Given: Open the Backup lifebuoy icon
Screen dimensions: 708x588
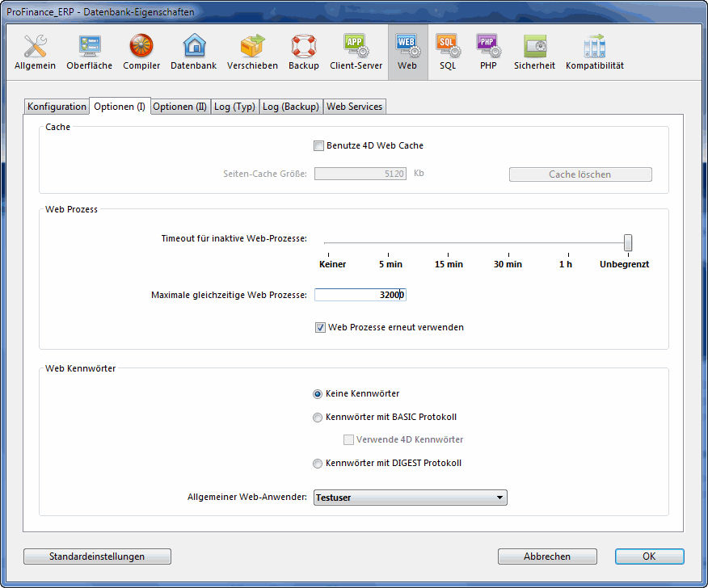Looking at the screenshot, I should [x=304, y=52].
